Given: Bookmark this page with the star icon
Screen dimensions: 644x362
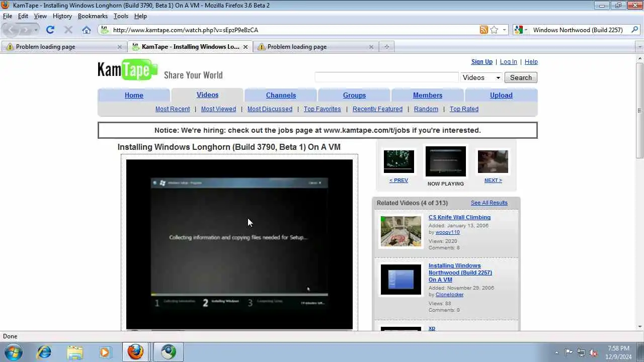Looking at the screenshot, I should coord(494,30).
